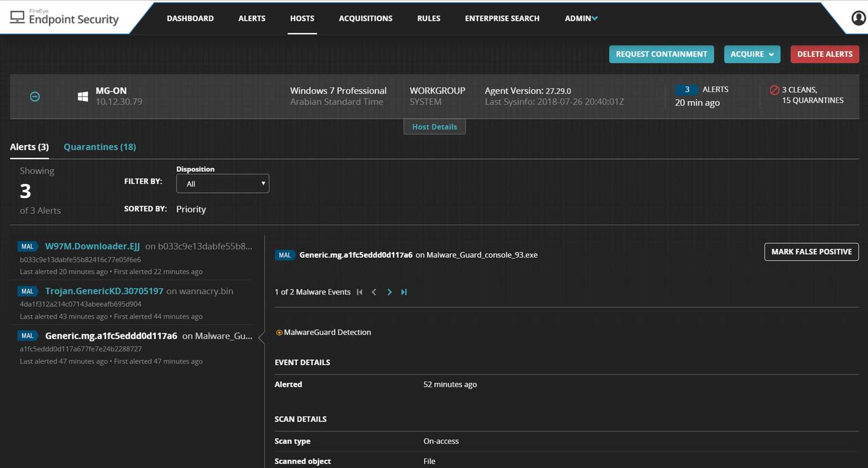Click the '52 minutes ago' alerted value
The height and width of the screenshot is (468, 868).
pyautogui.click(x=450, y=384)
